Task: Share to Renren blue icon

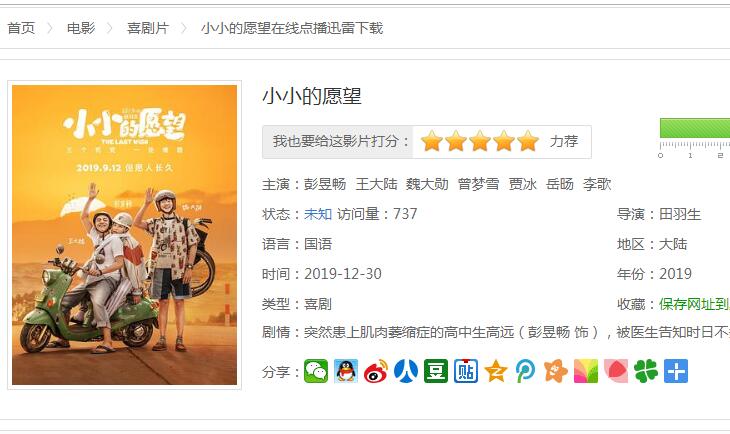Action: coord(406,371)
